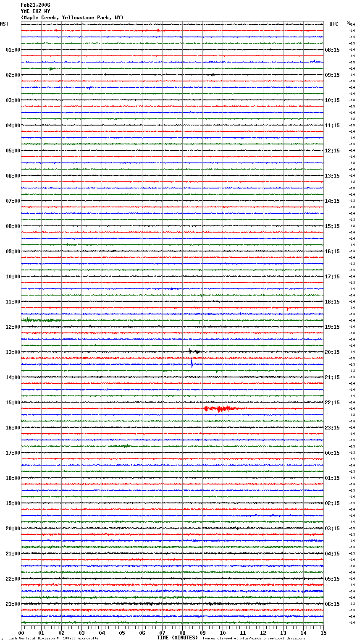
Task: Select the 19:00 MST time label
Action: pos(13,503)
